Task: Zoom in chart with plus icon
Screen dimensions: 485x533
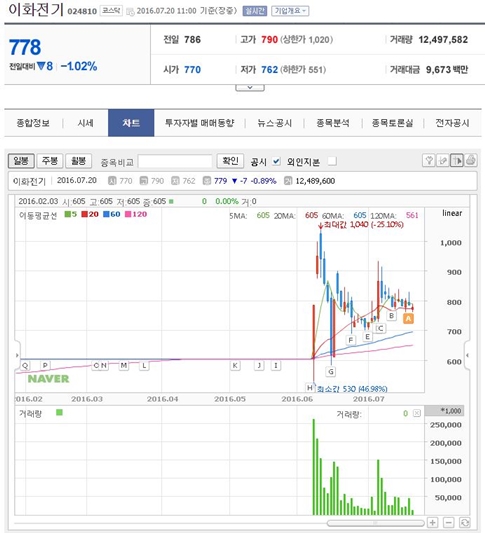Action: (x=433, y=522)
